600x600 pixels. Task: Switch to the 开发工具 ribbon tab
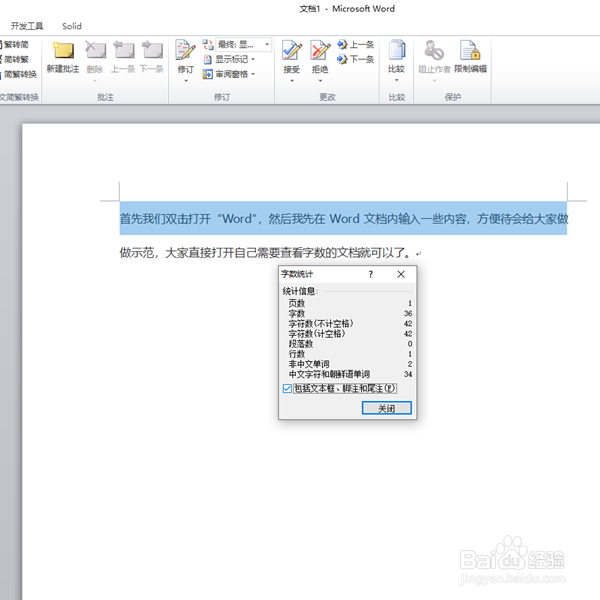point(27,26)
